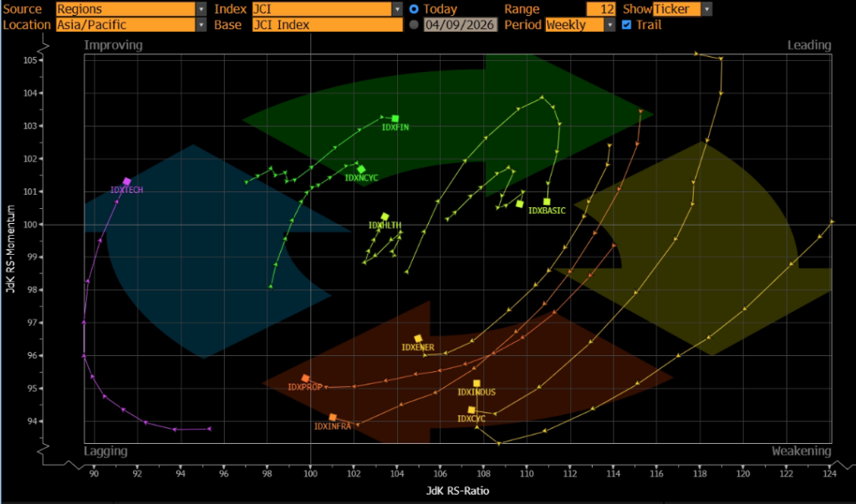This screenshot has width=856, height=504.
Task: Select the IDXTECH purple data point
Action: point(127,181)
